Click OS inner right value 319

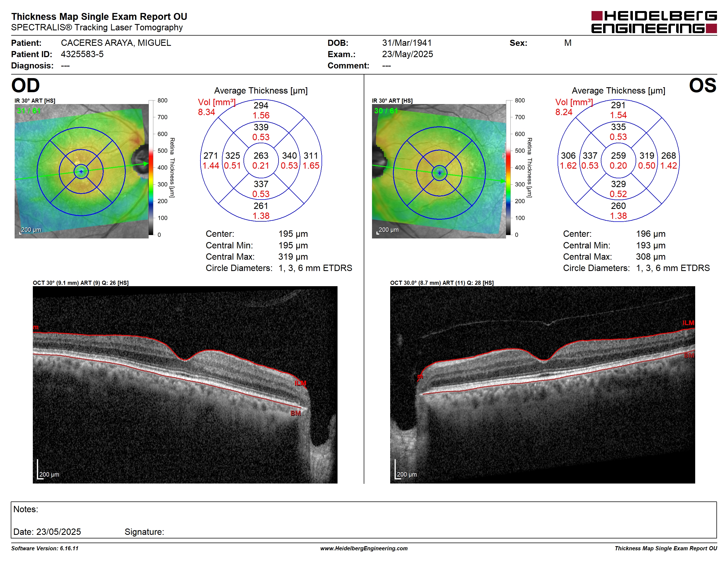(x=647, y=155)
